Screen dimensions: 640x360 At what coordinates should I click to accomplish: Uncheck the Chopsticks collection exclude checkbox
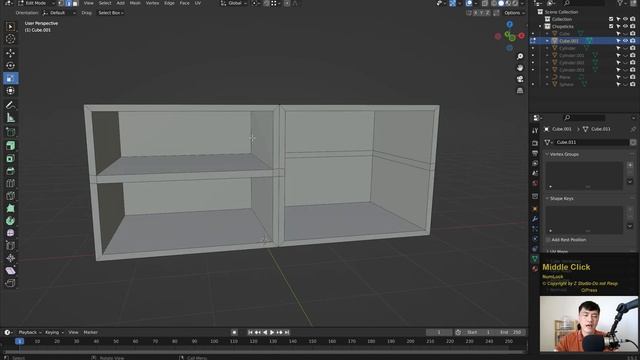tap(611, 27)
